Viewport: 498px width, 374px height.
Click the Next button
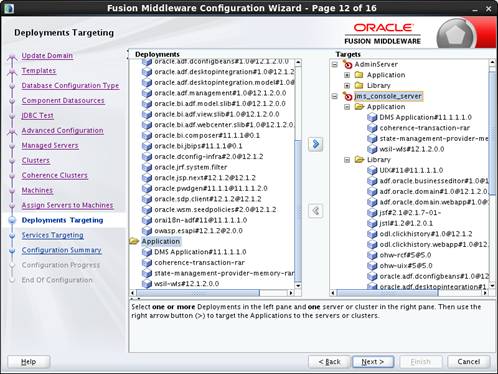pyautogui.click(x=373, y=362)
